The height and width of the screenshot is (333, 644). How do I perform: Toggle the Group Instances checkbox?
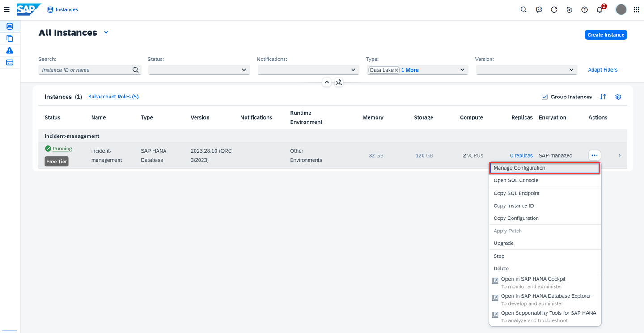544,97
